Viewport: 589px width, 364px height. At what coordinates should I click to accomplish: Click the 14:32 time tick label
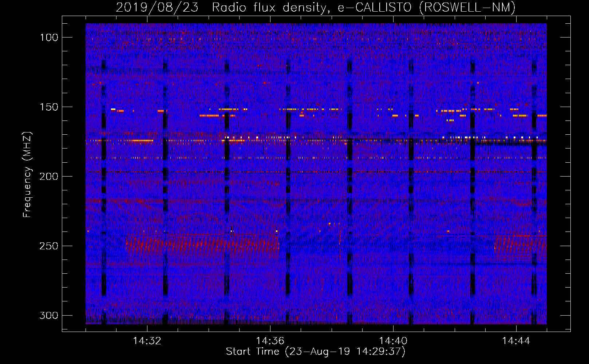tap(147, 341)
